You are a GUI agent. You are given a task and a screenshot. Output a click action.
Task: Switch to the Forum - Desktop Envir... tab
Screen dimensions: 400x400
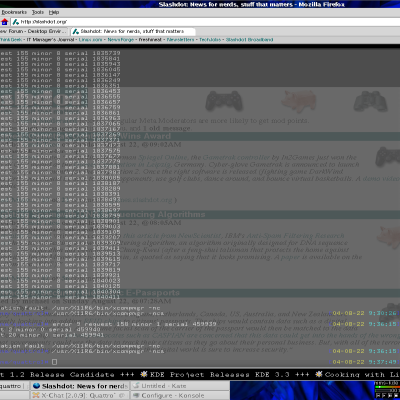point(34,31)
